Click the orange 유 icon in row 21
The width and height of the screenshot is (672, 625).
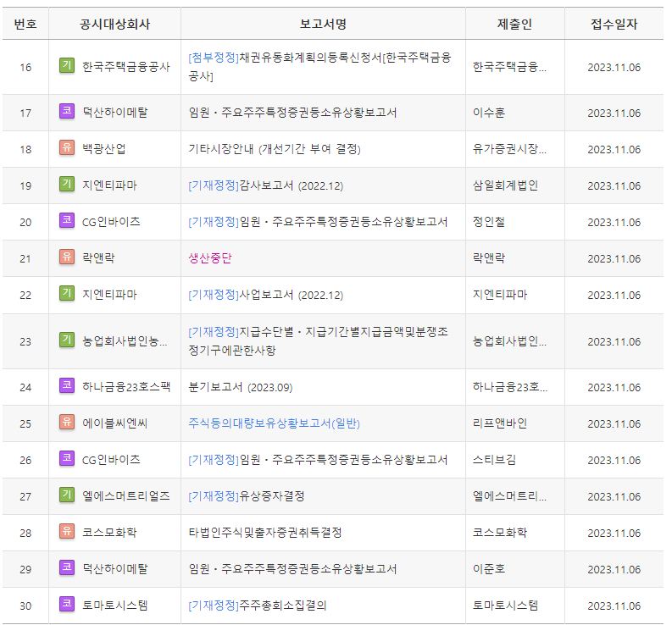point(67,257)
